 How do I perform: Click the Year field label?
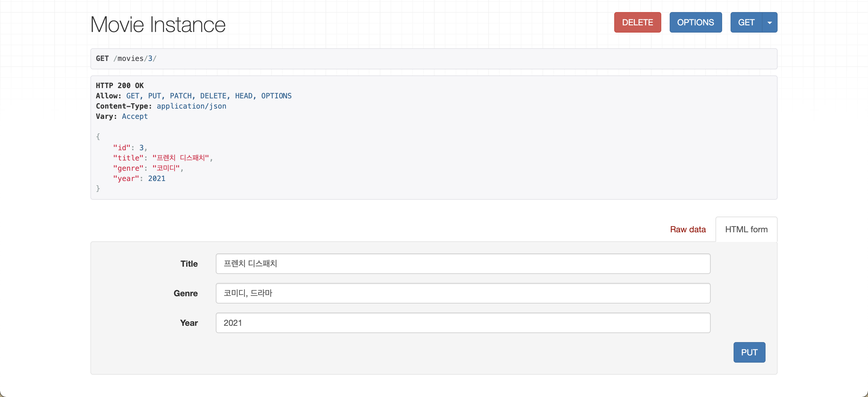[189, 323]
